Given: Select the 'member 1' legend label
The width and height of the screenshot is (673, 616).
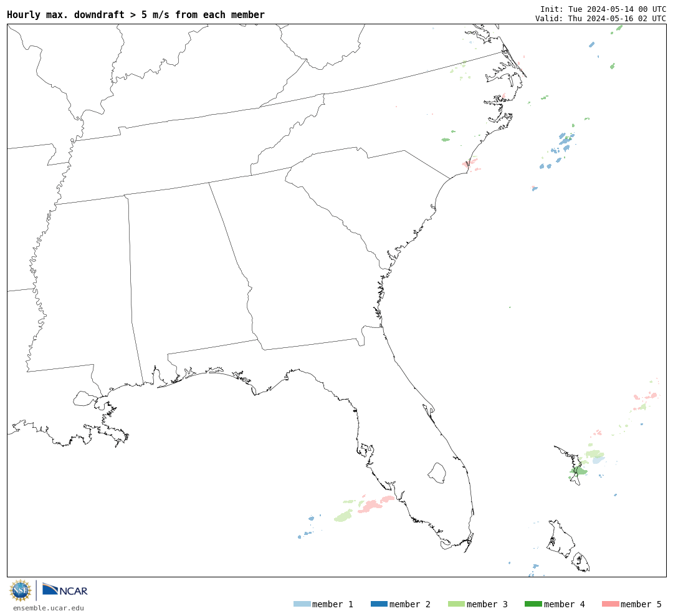Looking at the screenshot, I should (x=333, y=604).
